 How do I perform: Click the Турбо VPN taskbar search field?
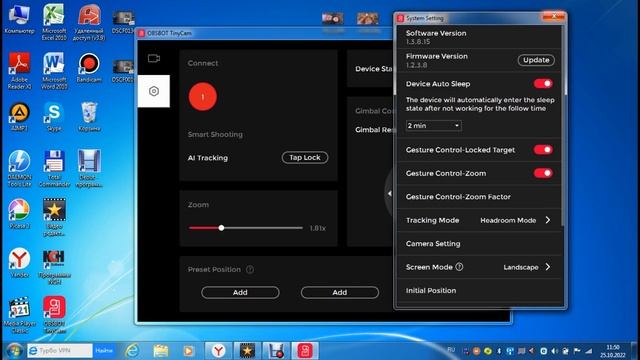(60, 351)
